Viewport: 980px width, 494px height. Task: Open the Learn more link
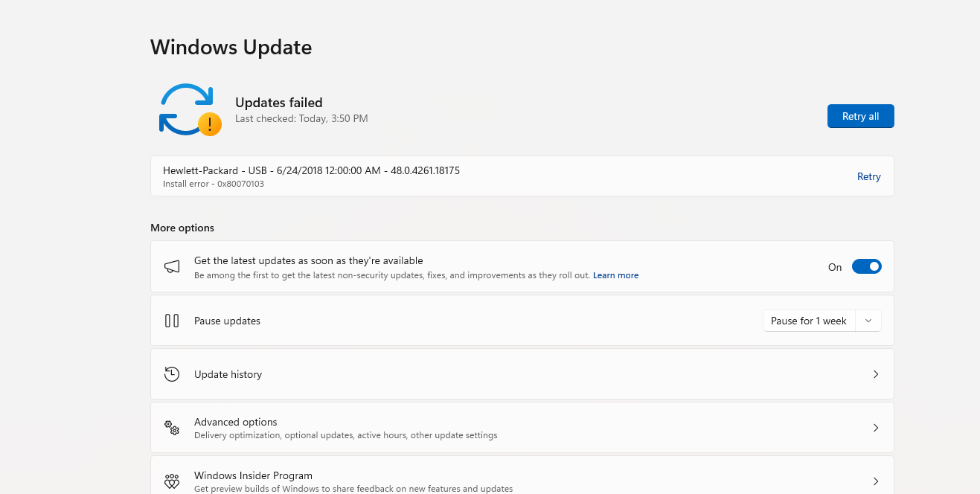point(615,275)
